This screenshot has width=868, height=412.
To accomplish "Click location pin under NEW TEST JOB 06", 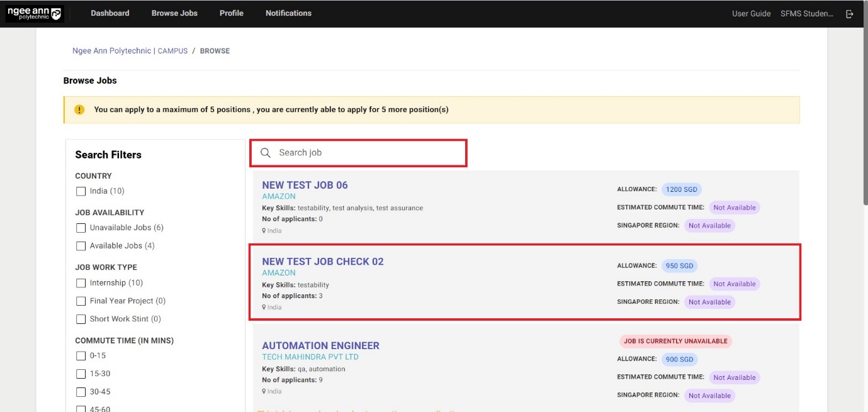I will 264,231.
